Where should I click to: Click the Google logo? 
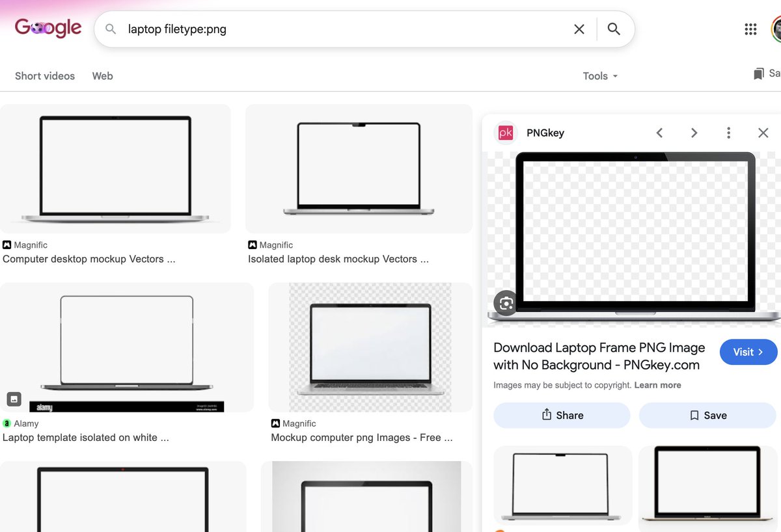pos(48,28)
